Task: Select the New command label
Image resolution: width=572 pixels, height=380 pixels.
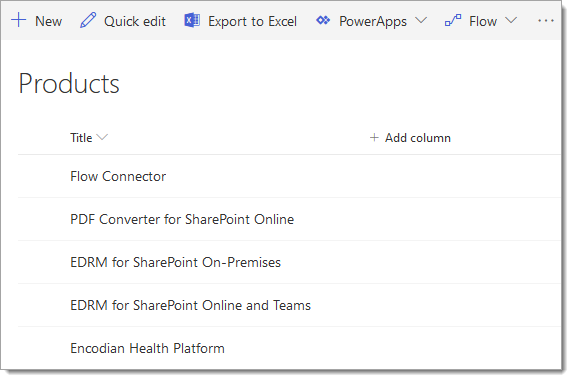Action: [49, 21]
